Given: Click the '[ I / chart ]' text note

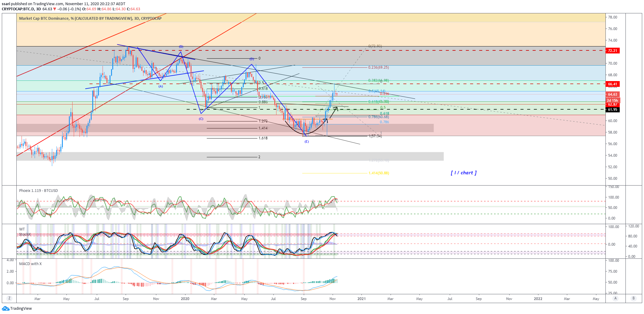Looking at the screenshot, I should pyautogui.click(x=464, y=173).
